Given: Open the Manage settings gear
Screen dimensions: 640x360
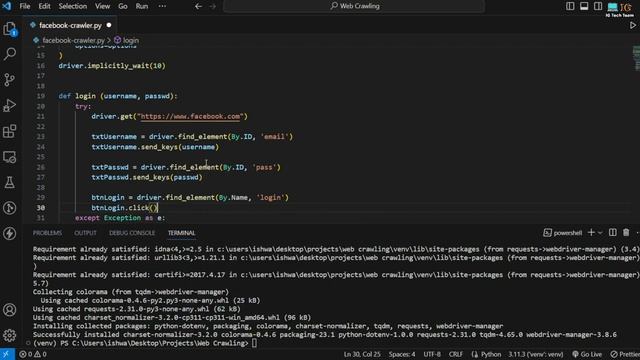Looking at the screenshot, I should coord(10,336).
